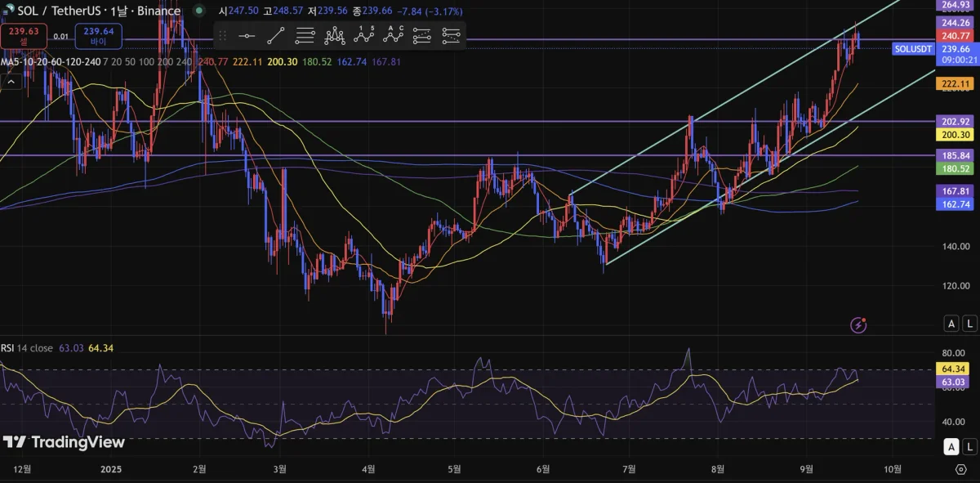Open chart settings gear icon
Image resolution: width=980 pixels, height=483 pixels.
point(960,469)
